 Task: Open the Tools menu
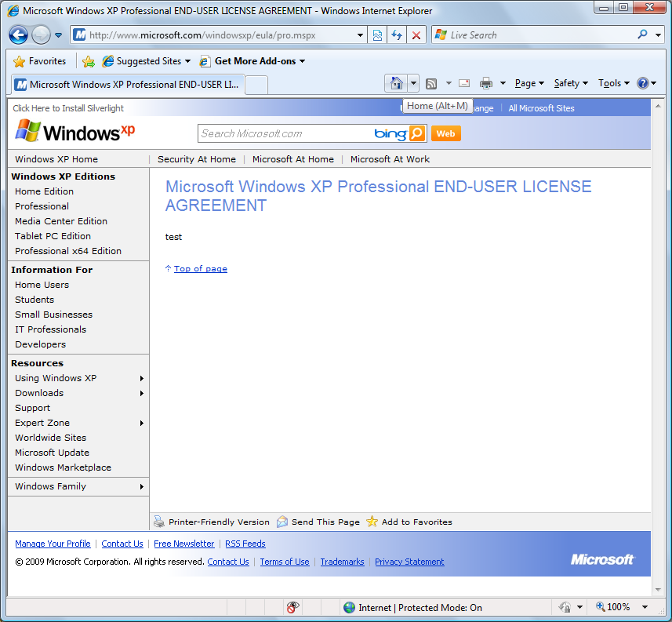pos(613,83)
